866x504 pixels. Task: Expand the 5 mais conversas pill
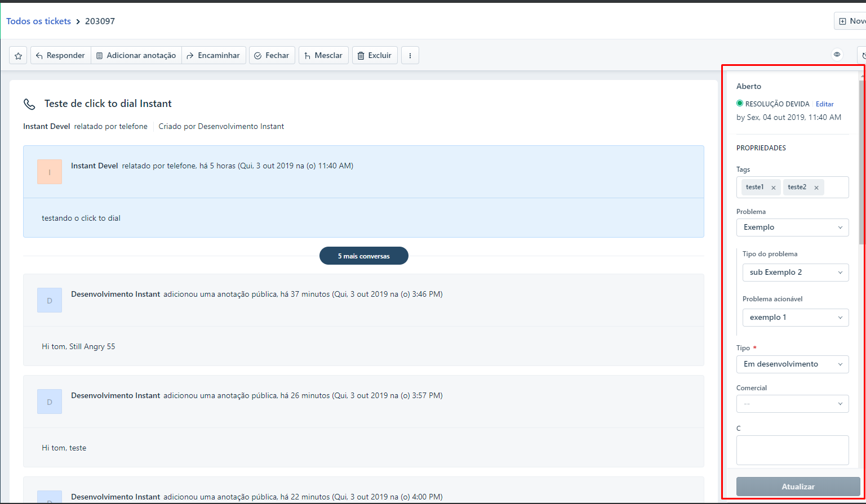coord(363,256)
